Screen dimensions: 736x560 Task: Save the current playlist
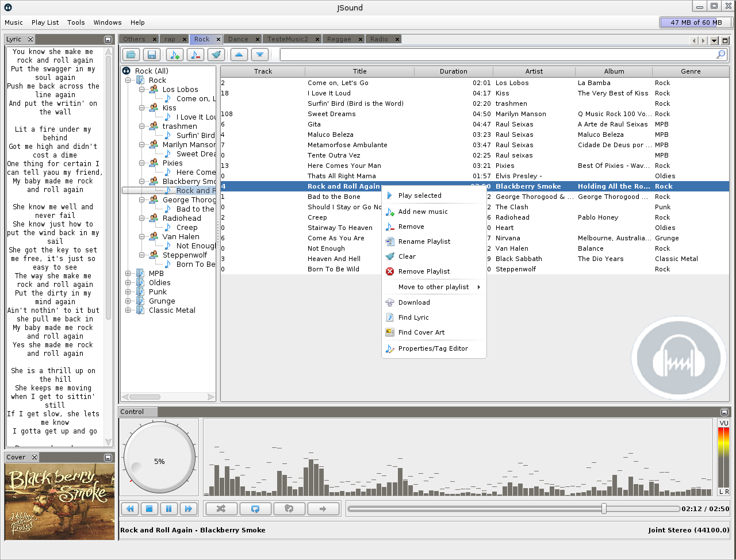point(151,54)
